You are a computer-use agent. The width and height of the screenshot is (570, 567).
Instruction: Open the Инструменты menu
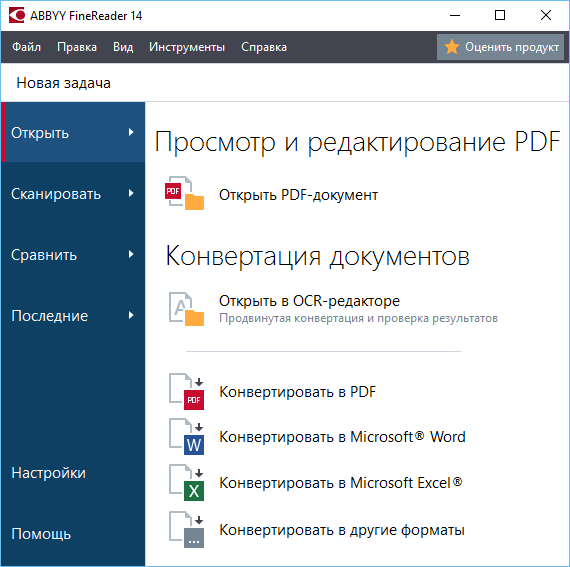[187, 47]
